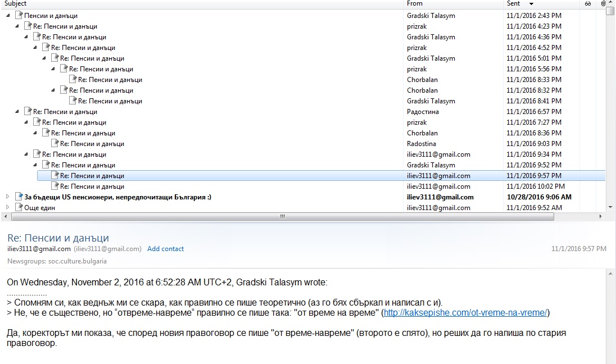The image size is (616, 364).
Task: Click the 'Радостина' sender cell at 6:57 PM
Action: tap(423, 112)
